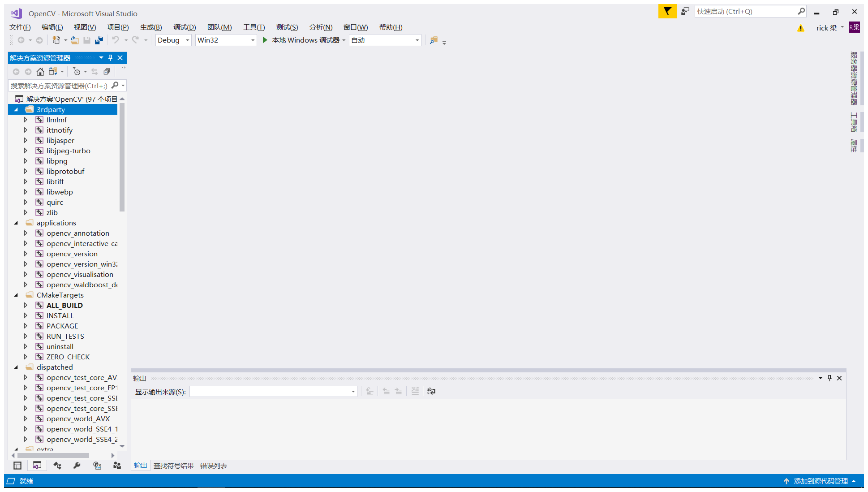
Task: Open the Debug configuration dropdown
Action: click(x=173, y=40)
